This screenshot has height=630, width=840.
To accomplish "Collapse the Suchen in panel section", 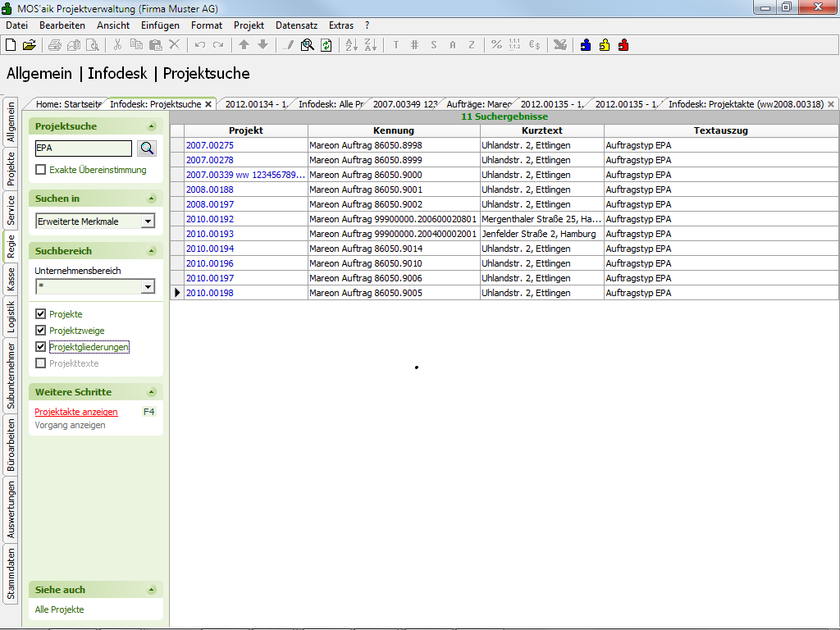I will (151, 199).
